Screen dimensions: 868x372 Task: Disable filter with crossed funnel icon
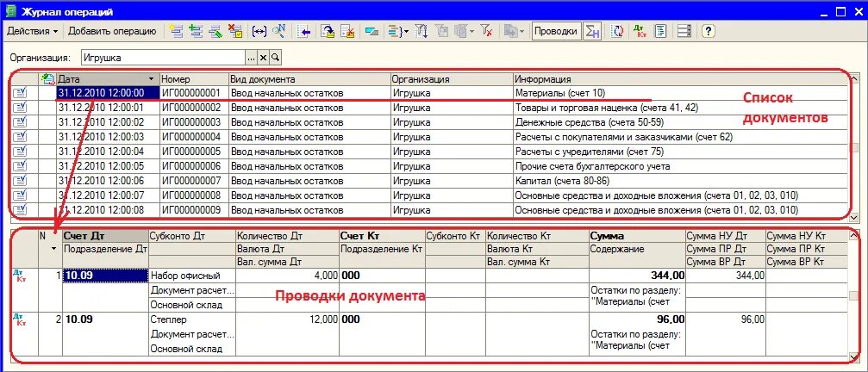pyautogui.click(x=487, y=32)
